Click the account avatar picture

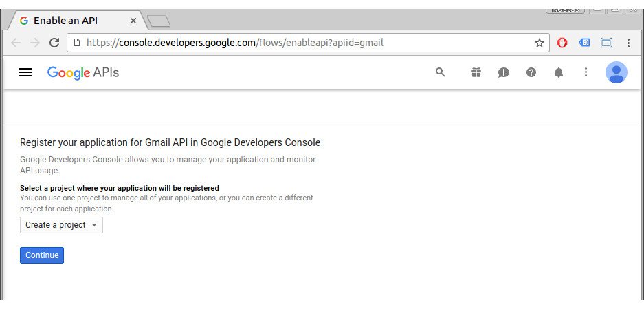(616, 72)
